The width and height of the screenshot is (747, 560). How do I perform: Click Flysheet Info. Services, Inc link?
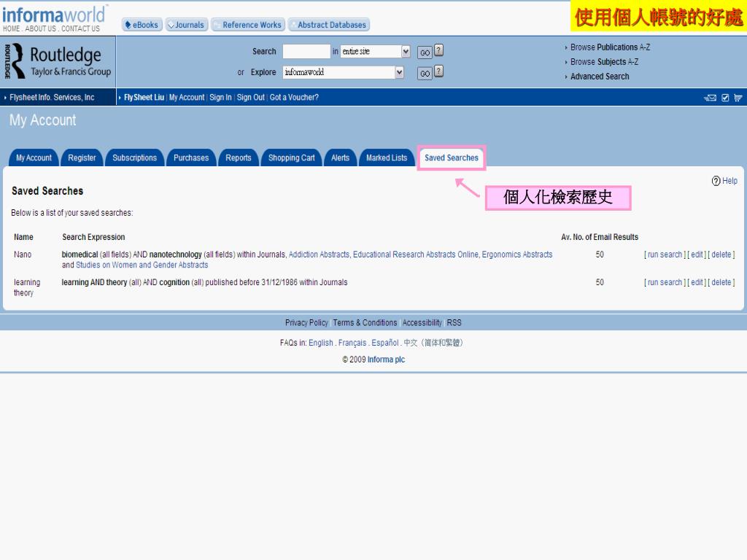pyautogui.click(x=52, y=97)
